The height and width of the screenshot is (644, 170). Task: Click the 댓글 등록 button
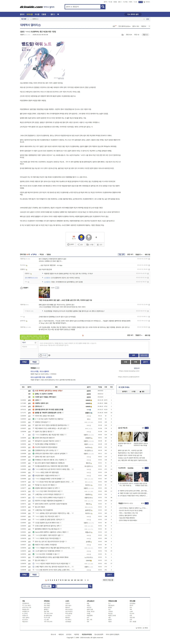[x=121, y=254]
